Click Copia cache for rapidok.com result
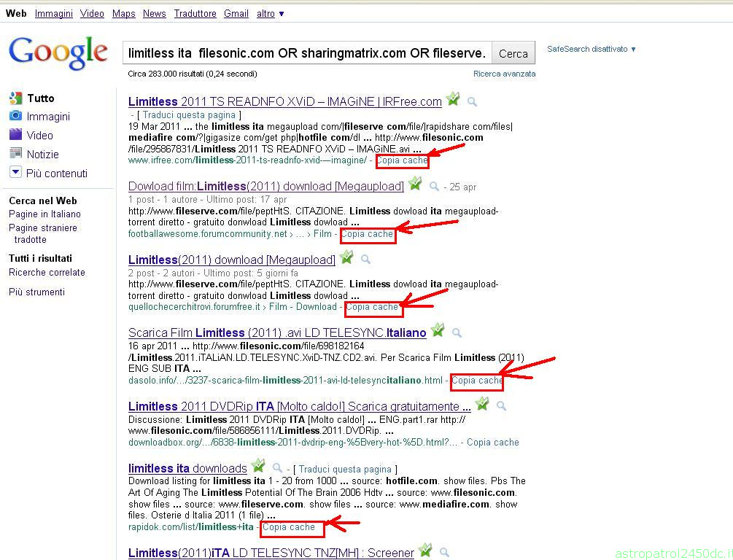This screenshot has width=733, height=560. click(x=288, y=526)
